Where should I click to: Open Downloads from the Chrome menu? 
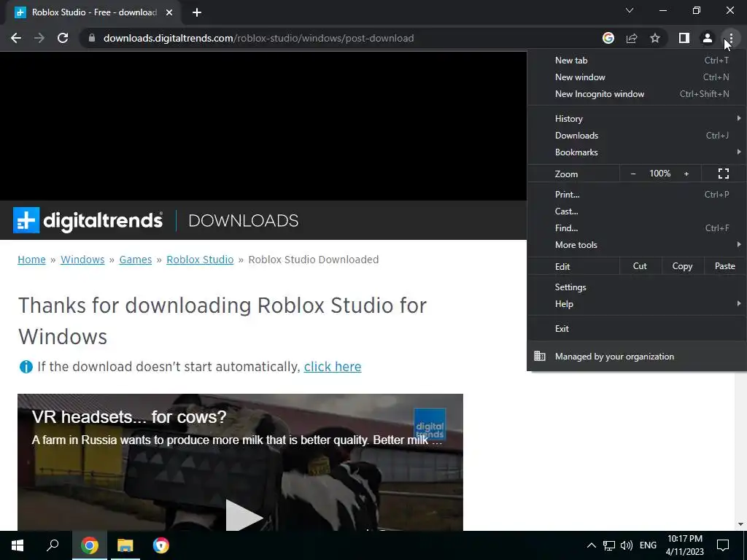pyautogui.click(x=637, y=135)
